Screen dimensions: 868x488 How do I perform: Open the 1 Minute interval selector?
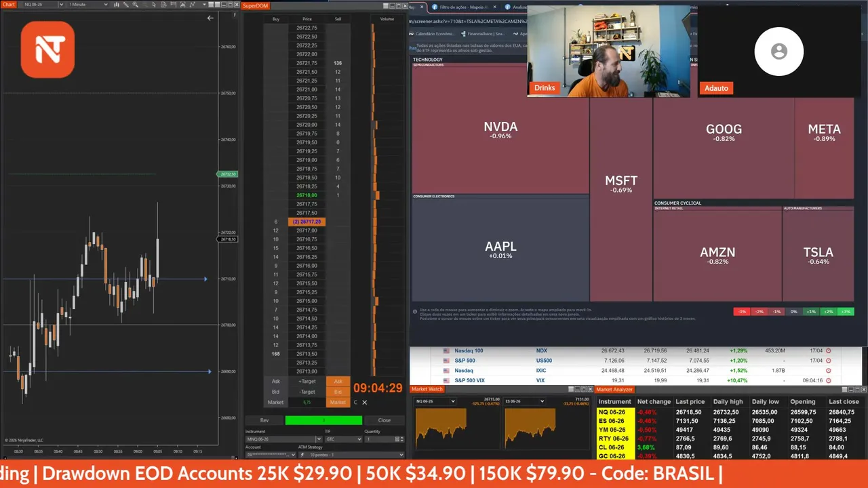pyautogui.click(x=87, y=4)
